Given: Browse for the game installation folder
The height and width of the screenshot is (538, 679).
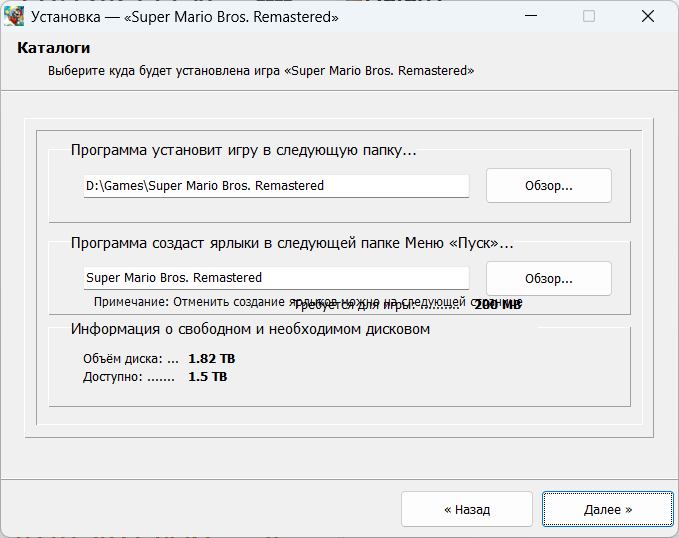Looking at the screenshot, I should pyautogui.click(x=548, y=186).
